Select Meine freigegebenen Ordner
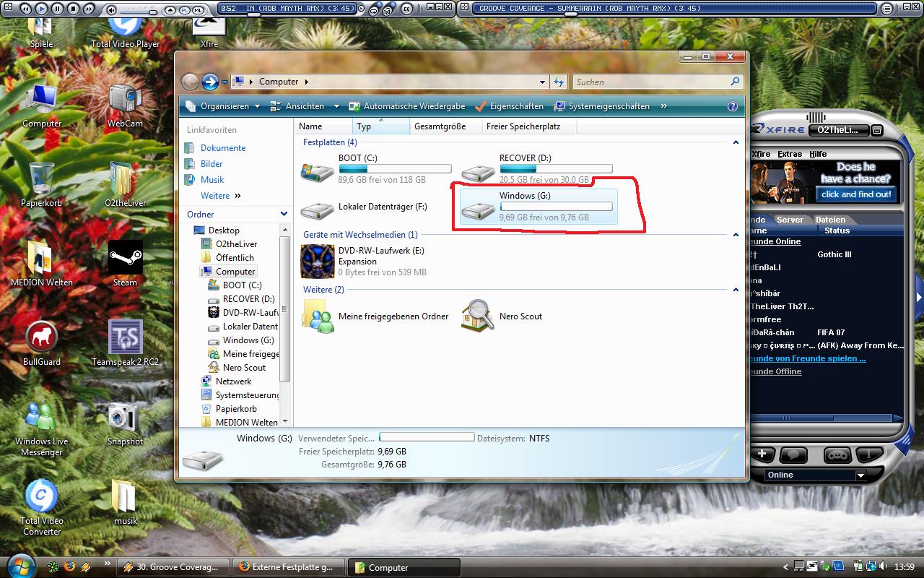This screenshot has height=578, width=924. click(375, 316)
